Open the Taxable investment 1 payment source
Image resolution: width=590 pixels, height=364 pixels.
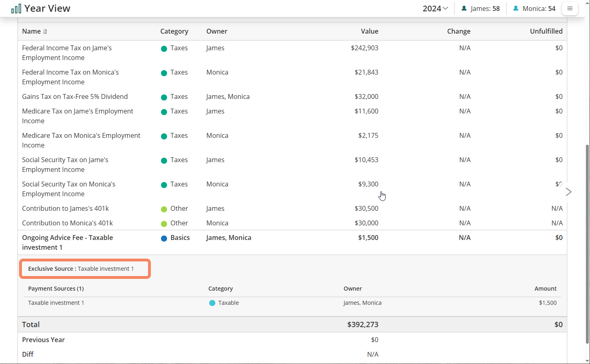click(56, 303)
